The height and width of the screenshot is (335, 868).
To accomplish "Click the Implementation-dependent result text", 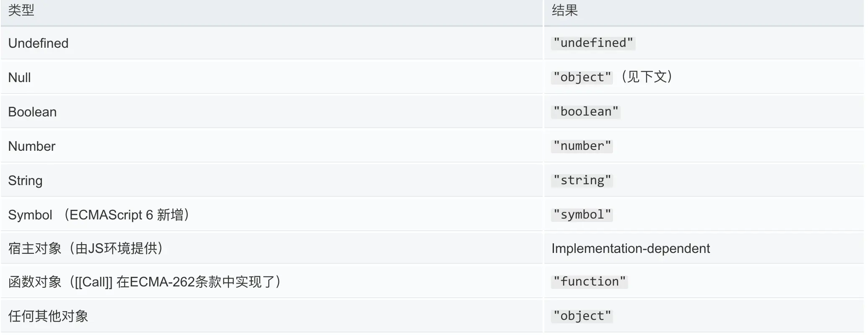I will click(630, 248).
